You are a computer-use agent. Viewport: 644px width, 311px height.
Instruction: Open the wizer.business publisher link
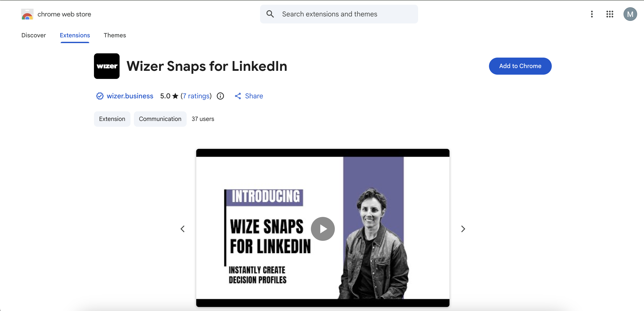point(130,96)
